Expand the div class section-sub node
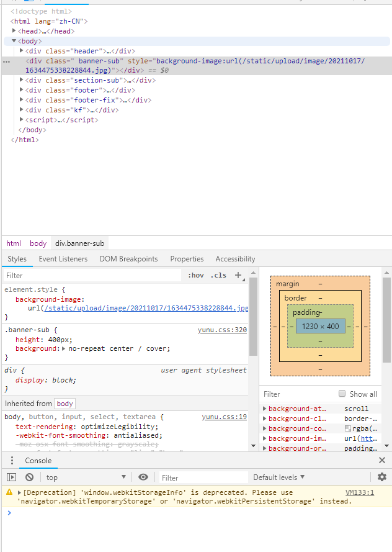 (22, 80)
